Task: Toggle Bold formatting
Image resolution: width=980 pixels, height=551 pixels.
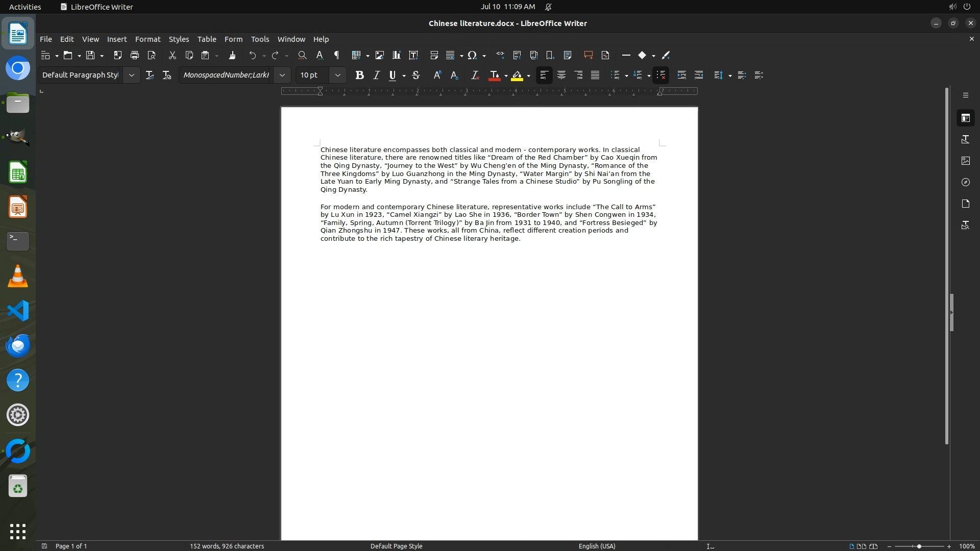Action: click(359, 75)
